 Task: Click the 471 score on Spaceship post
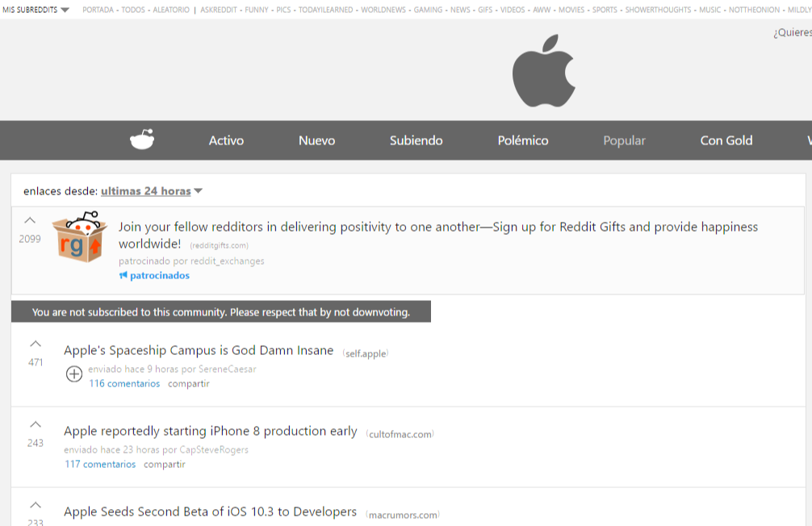36,362
